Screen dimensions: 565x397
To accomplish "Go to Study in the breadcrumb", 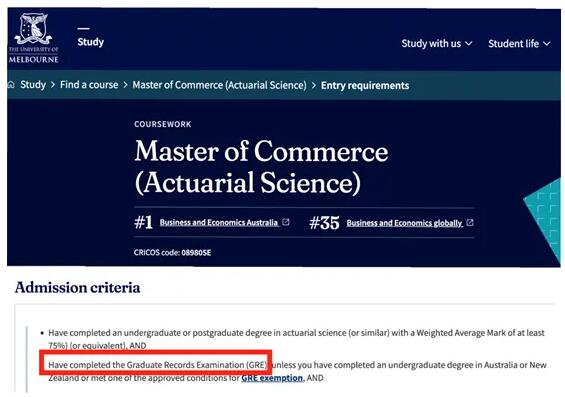I will point(33,85).
